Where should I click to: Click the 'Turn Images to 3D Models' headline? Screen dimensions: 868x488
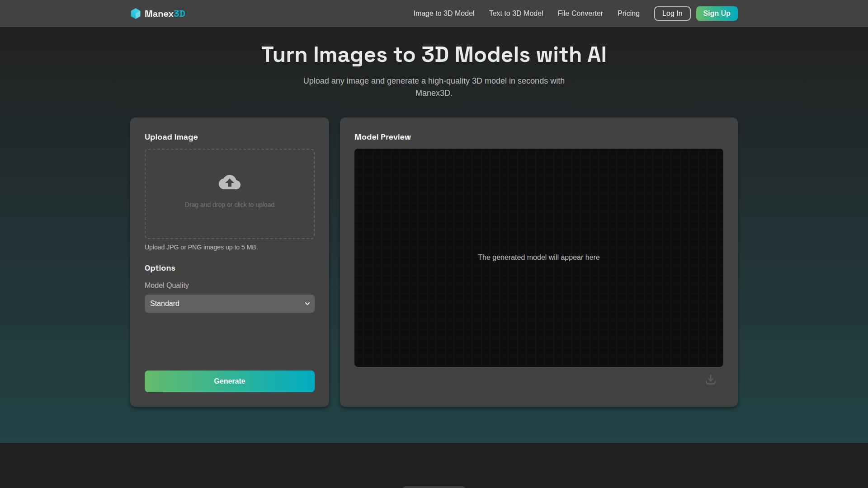tap(434, 55)
